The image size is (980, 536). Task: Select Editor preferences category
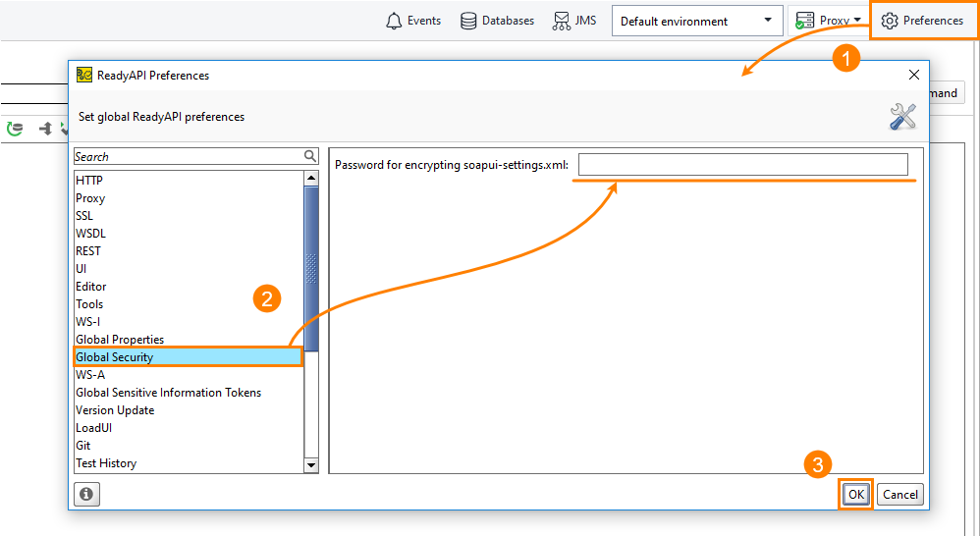point(189,287)
